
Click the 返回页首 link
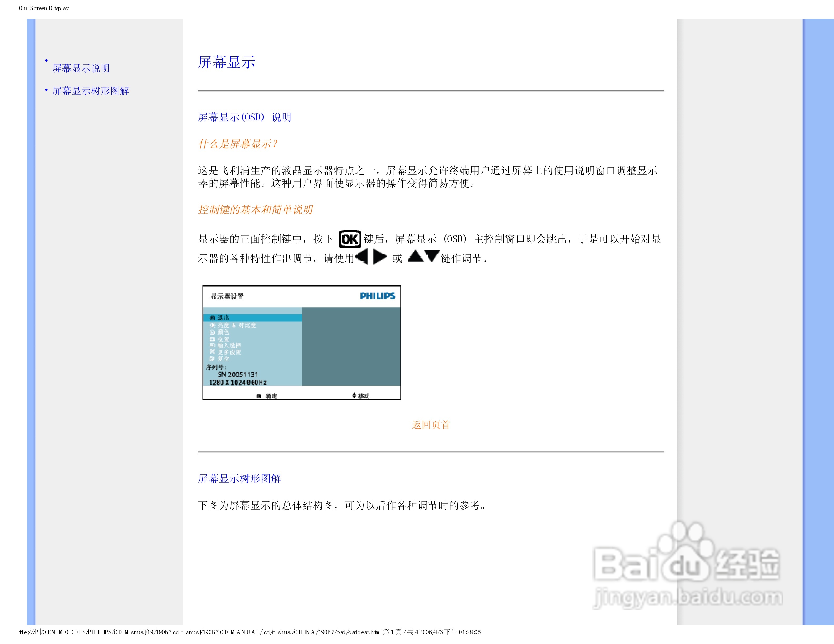tap(431, 425)
